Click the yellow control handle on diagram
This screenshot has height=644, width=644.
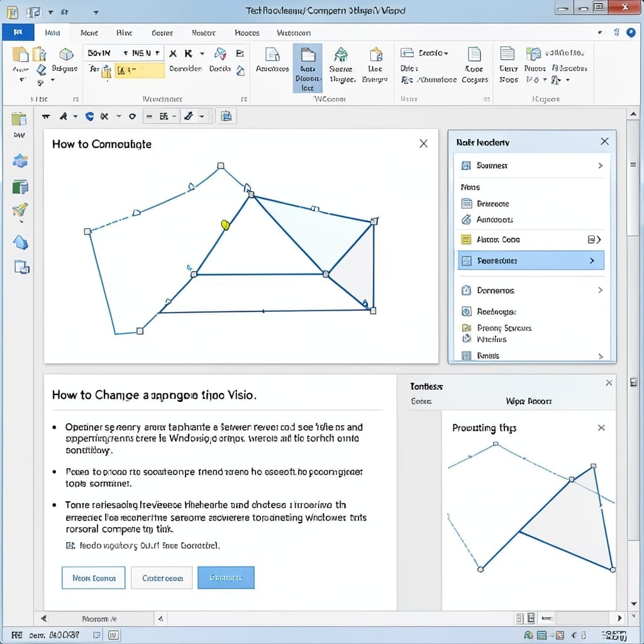(225, 225)
